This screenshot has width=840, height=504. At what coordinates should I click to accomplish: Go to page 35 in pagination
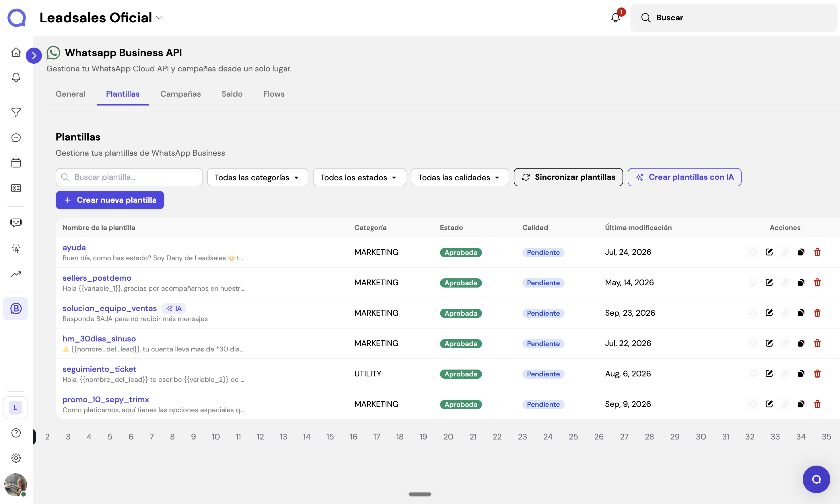(x=826, y=437)
